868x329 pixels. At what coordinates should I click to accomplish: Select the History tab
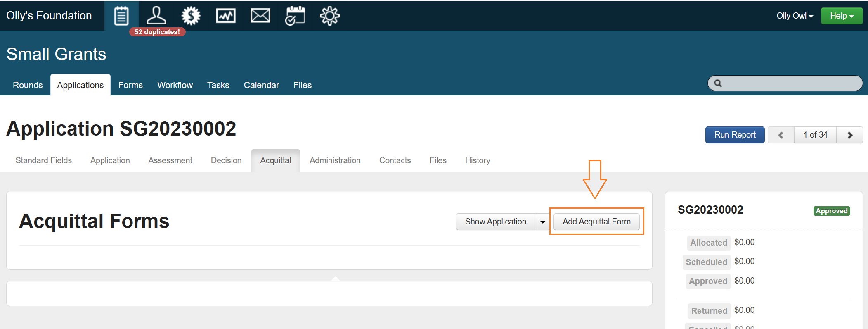[x=478, y=160]
